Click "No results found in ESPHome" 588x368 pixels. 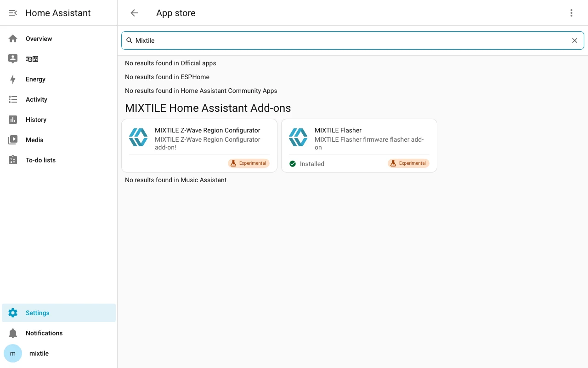click(x=167, y=77)
